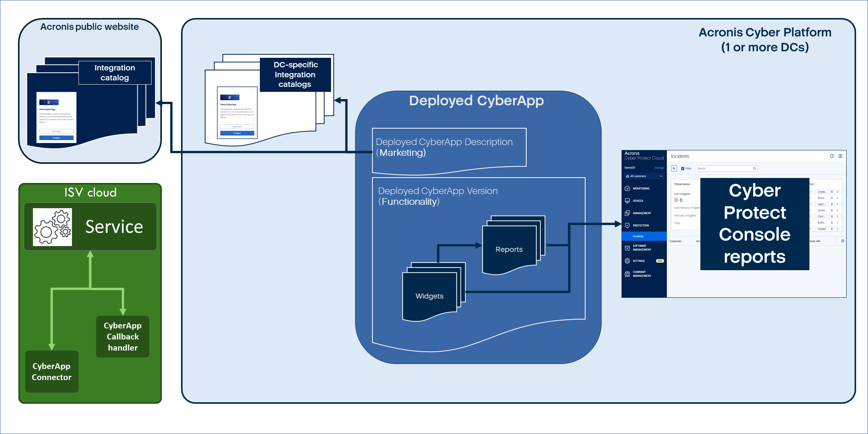Click the Acronis Cyber Platform title
Screen dimensions: 868x434
[x=765, y=39]
